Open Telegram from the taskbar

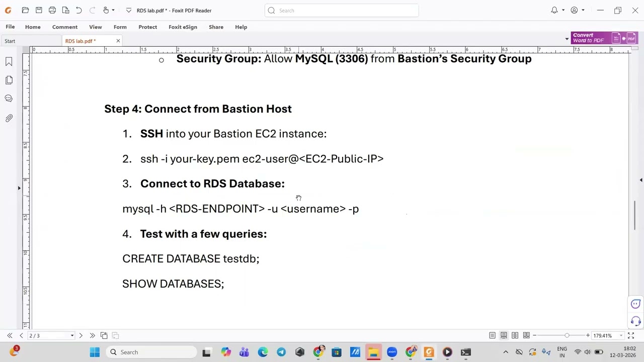[281, 352]
